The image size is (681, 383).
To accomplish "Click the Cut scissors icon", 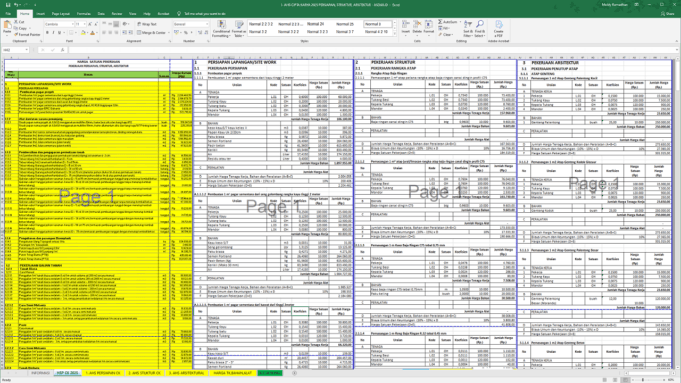I will pyautogui.click(x=17, y=22).
